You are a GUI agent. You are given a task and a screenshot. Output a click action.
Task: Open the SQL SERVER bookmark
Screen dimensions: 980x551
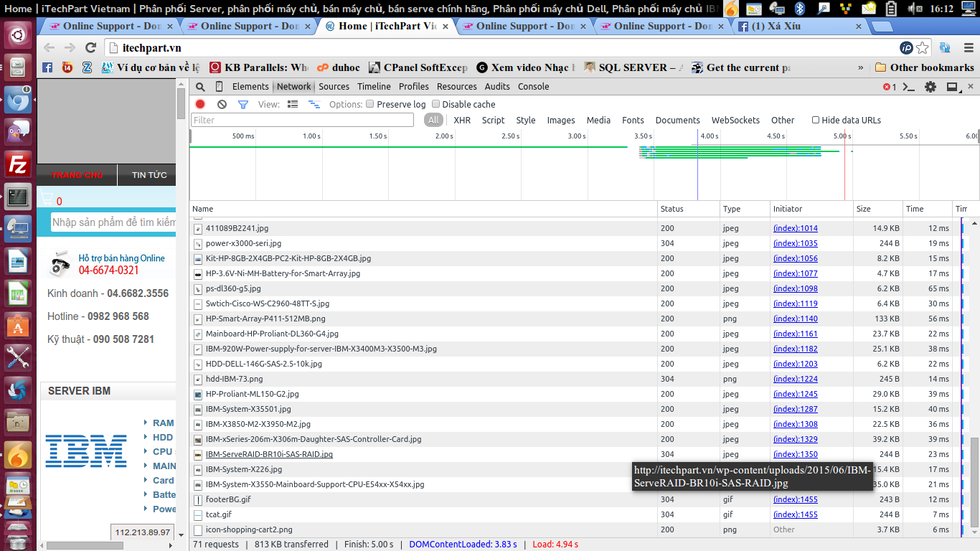pyautogui.click(x=634, y=67)
